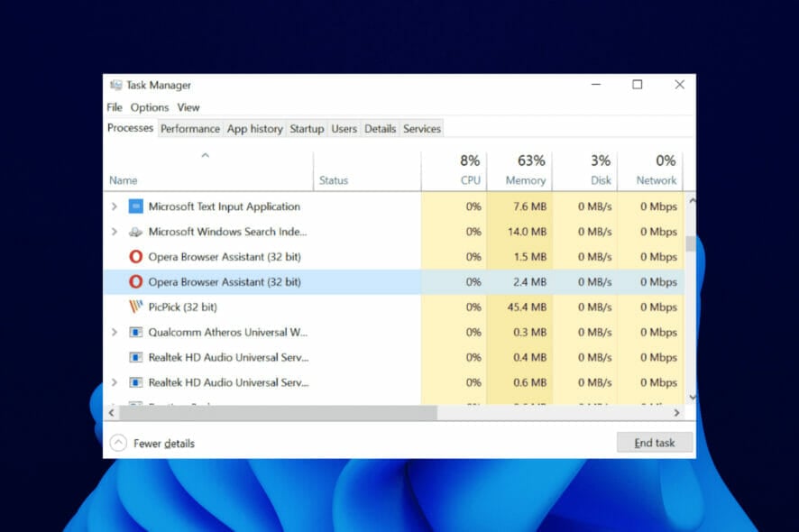799x532 pixels.
Task: Click the Microsoft Text Input Application icon
Action: (135, 206)
